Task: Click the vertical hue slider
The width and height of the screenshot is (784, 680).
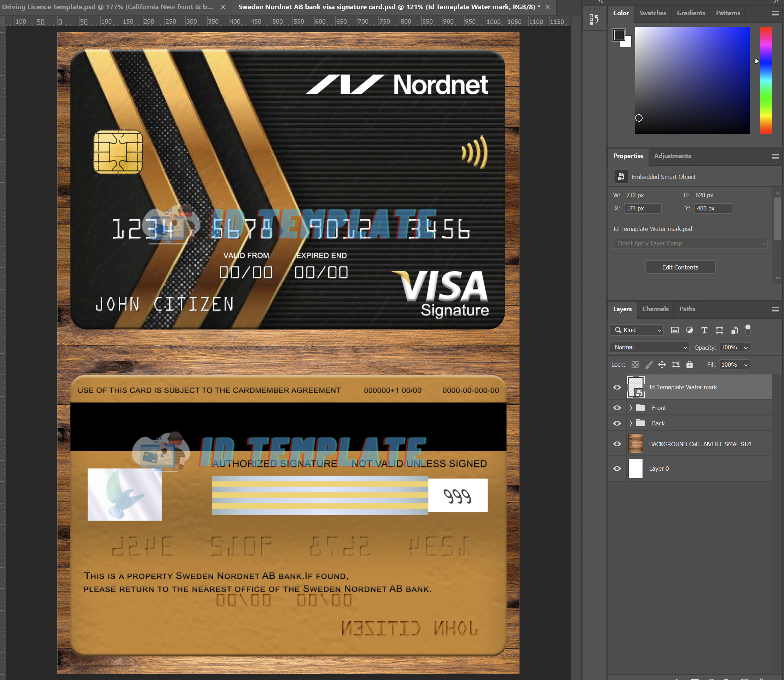Action: click(x=766, y=80)
